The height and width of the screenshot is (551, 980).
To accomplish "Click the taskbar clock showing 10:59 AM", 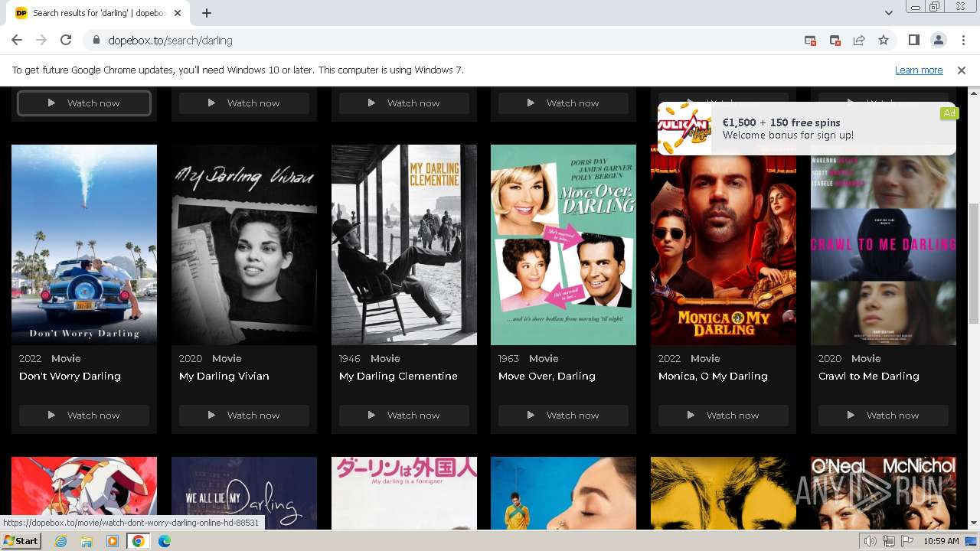I will point(941,541).
